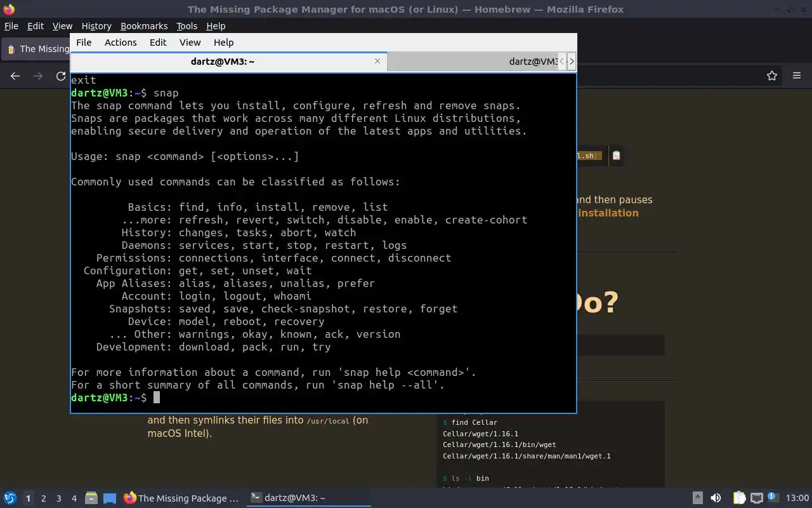Click the 'Usage: snap <command>' line
Image resolution: width=812 pixels, height=508 pixels.
click(185, 156)
